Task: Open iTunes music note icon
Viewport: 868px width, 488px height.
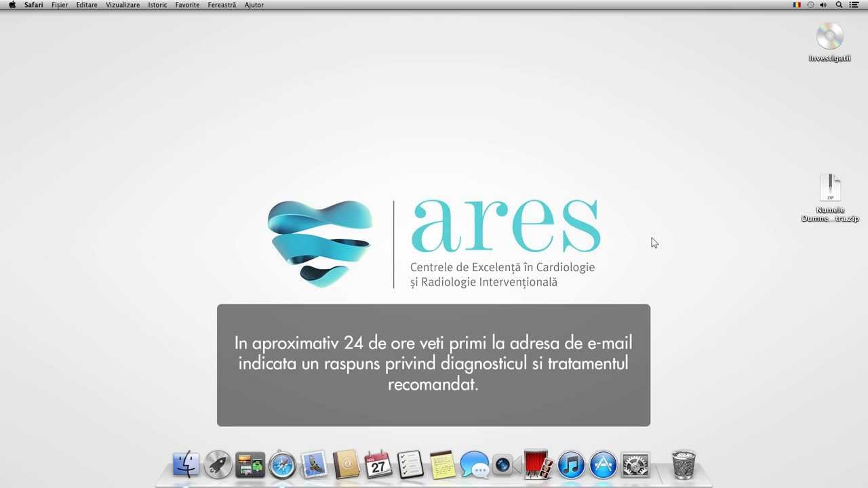Action: [571, 465]
